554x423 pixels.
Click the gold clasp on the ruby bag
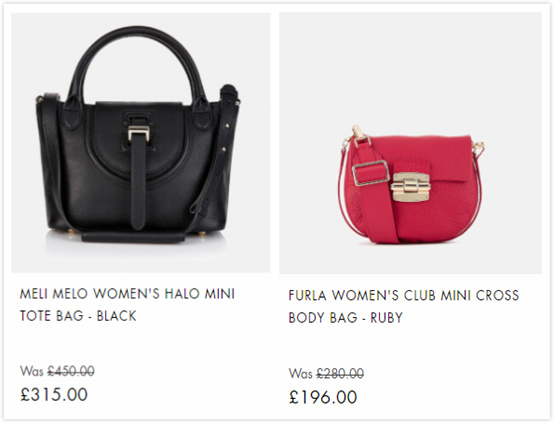pos(410,187)
